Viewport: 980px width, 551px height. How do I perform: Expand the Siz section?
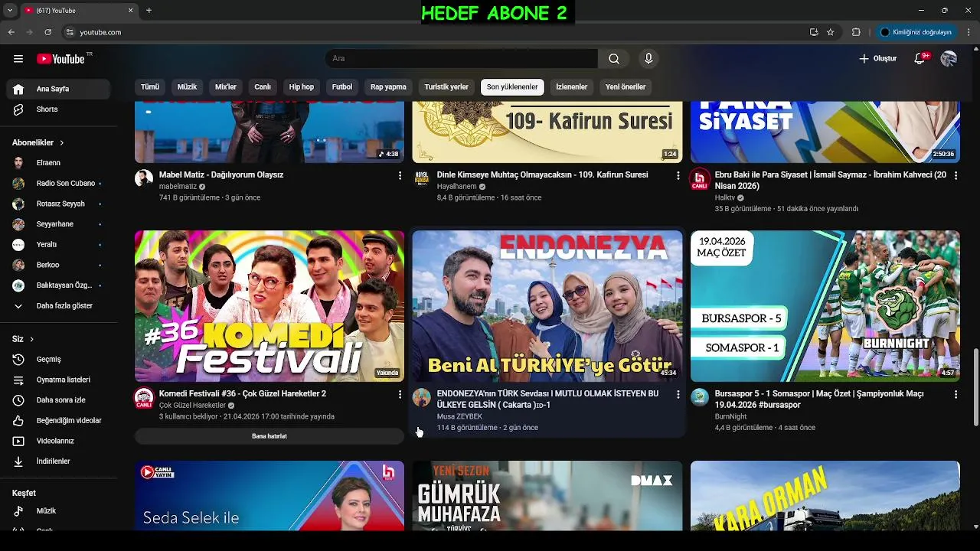coord(23,339)
